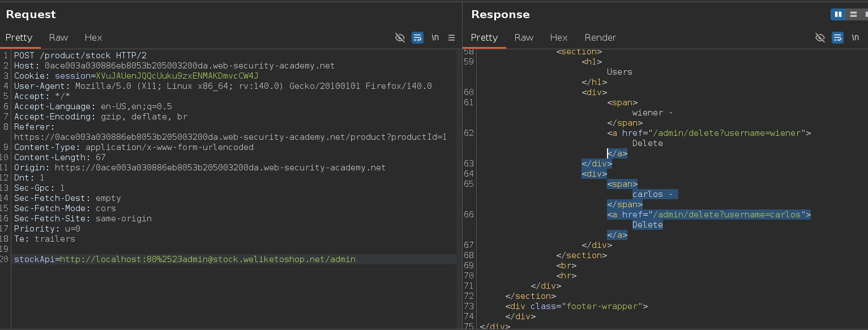Click Accept-Encoding: gzip, deflate, br line
Viewport: 868px width, 330px height.
(x=101, y=117)
